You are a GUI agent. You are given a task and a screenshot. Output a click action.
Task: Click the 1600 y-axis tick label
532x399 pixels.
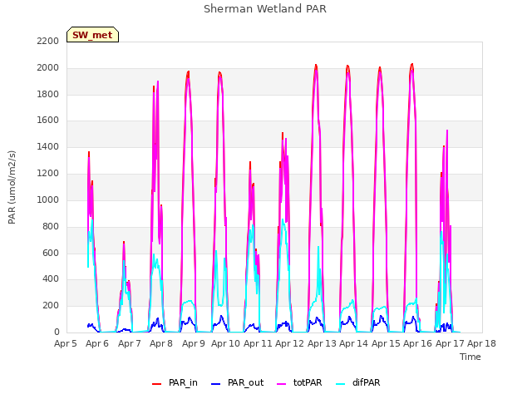pos(48,120)
